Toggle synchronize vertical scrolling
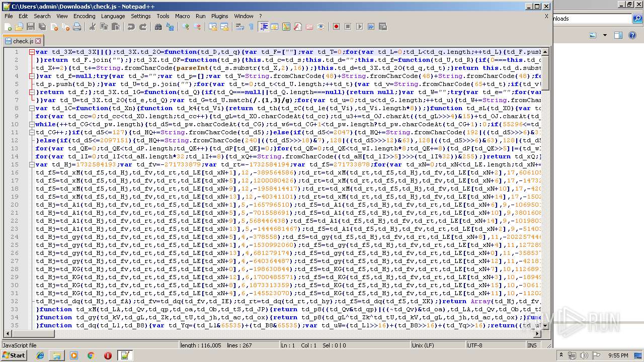The image size is (644, 362). click(213, 27)
